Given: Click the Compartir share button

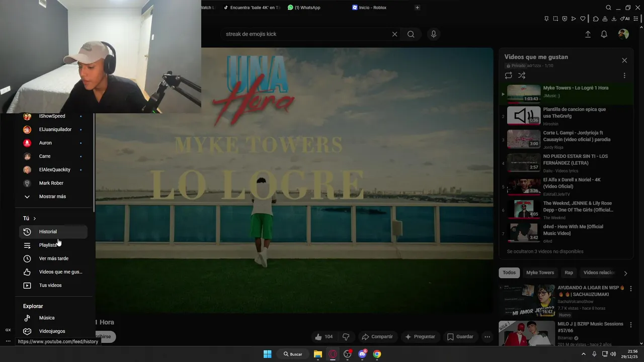Looking at the screenshot, I should point(377,337).
